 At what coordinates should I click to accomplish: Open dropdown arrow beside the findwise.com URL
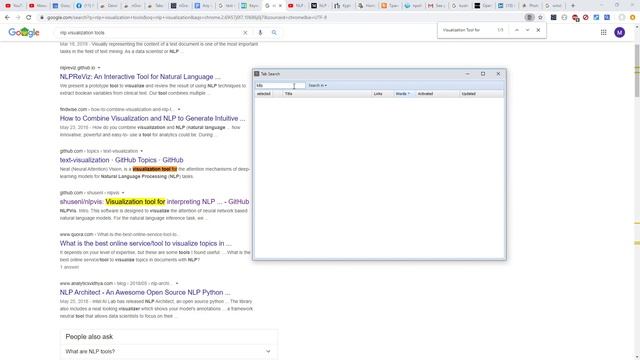pos(179,109)
